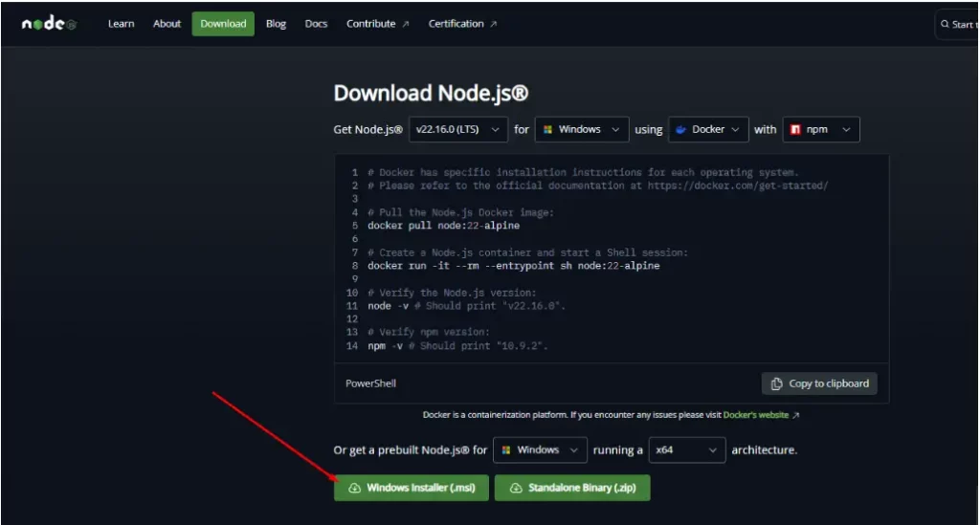
Task: Open the Learn page
Action: click(x=121, y=24)
